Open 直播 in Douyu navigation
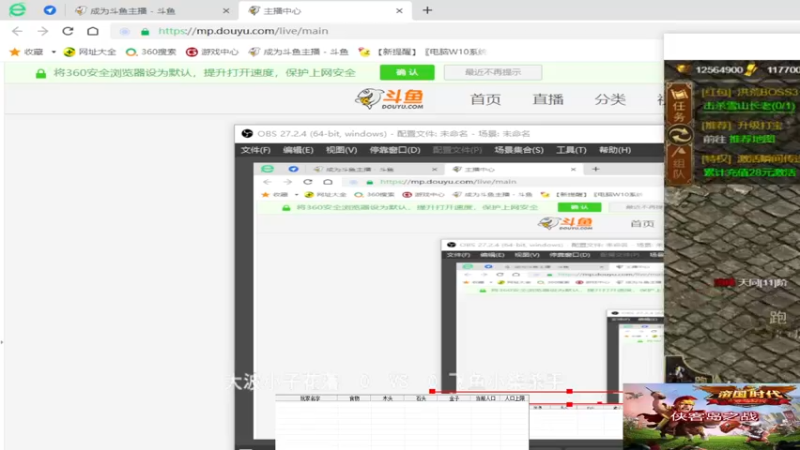800x450 pixels. coord(548,99)
